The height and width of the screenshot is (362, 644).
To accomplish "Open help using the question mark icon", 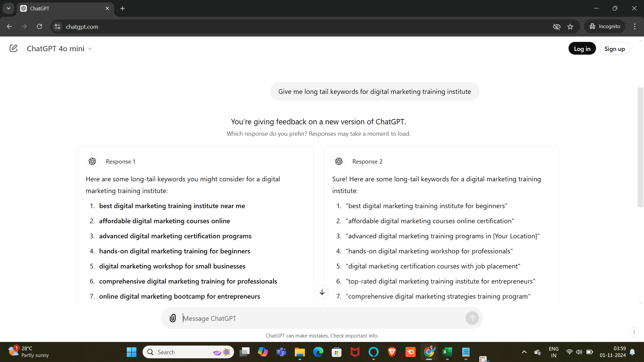I will click(634, 332).
